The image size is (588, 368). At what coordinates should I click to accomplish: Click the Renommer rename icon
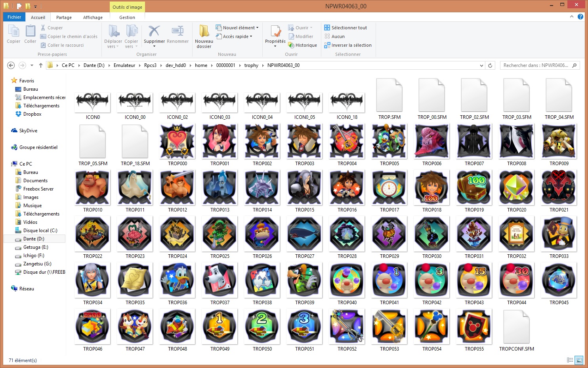pos(178,32)
